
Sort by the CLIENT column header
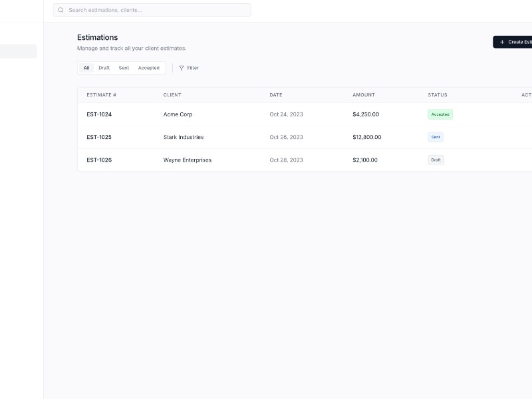172,94
